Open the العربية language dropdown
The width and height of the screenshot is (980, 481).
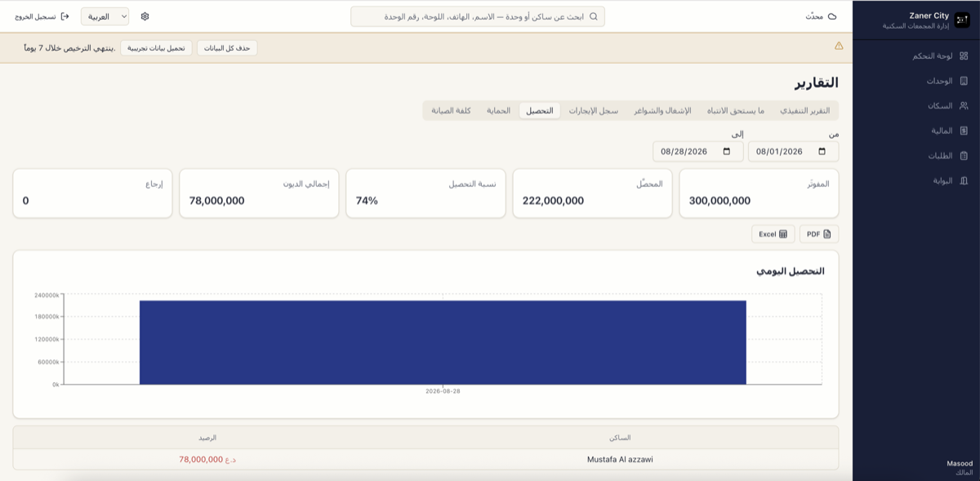click(105, 16)
